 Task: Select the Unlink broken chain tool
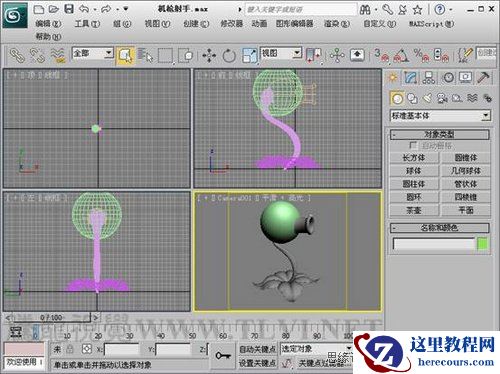37,55
